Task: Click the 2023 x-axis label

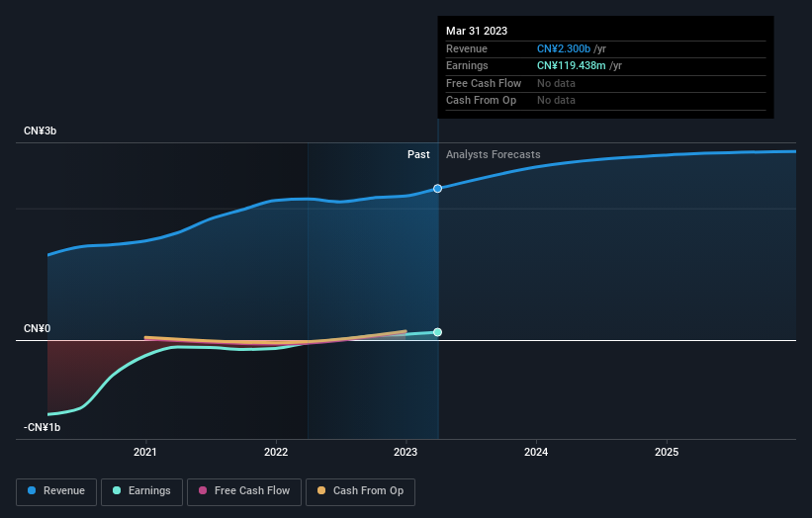Action: pos(406,452)
